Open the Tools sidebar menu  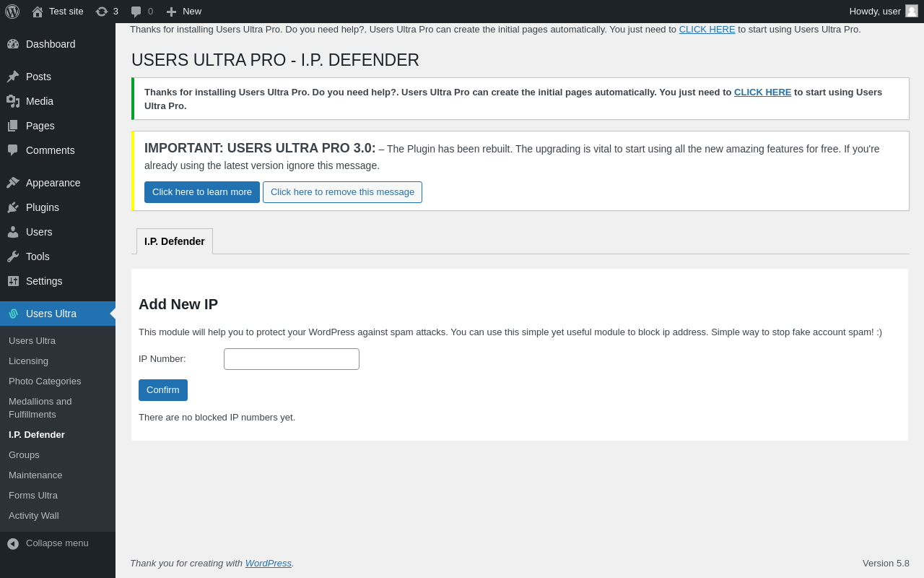[x=58, y=256]
